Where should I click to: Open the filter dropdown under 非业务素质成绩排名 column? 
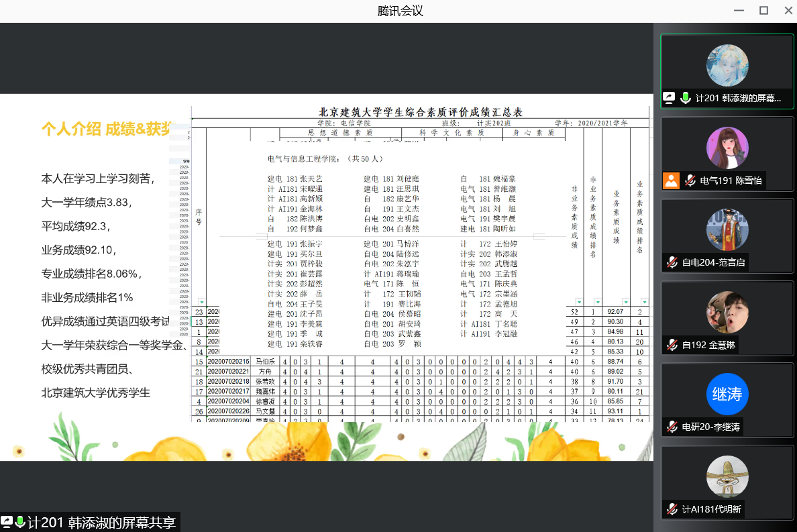pyautogui.click(x=592, y=302)
